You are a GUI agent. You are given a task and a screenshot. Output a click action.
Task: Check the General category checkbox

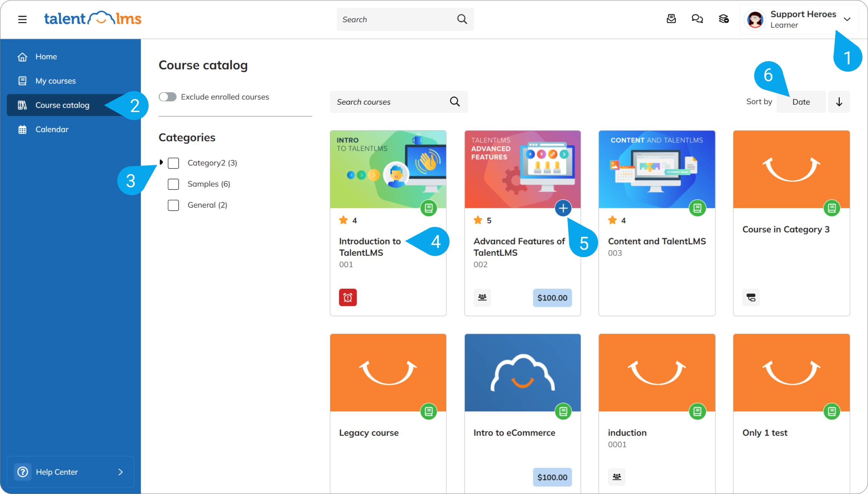(x=173, y=205)
